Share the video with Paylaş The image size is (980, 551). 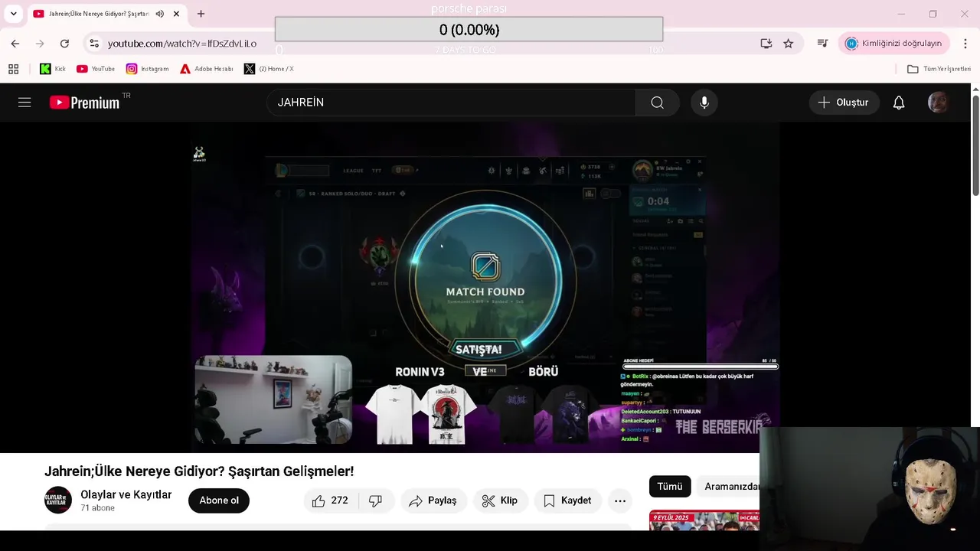[x=433, y=500]
